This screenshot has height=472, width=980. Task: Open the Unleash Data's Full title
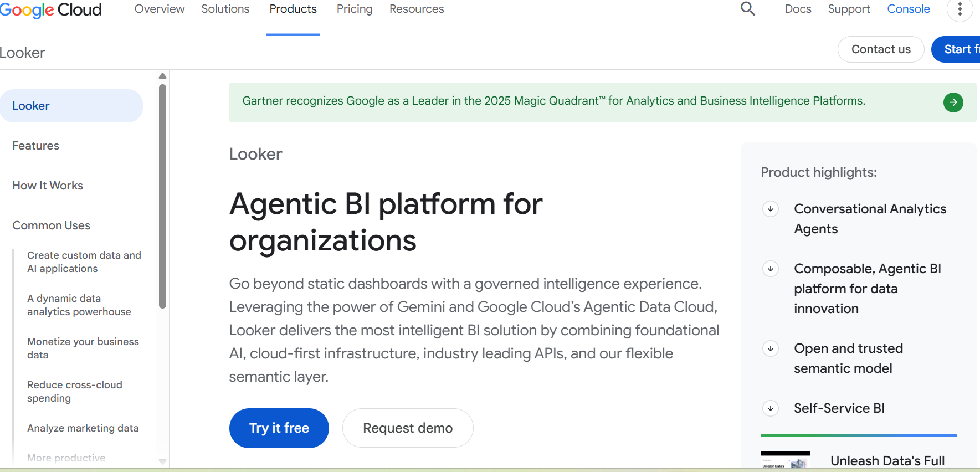pyautogui.click(x=887, y=461)
